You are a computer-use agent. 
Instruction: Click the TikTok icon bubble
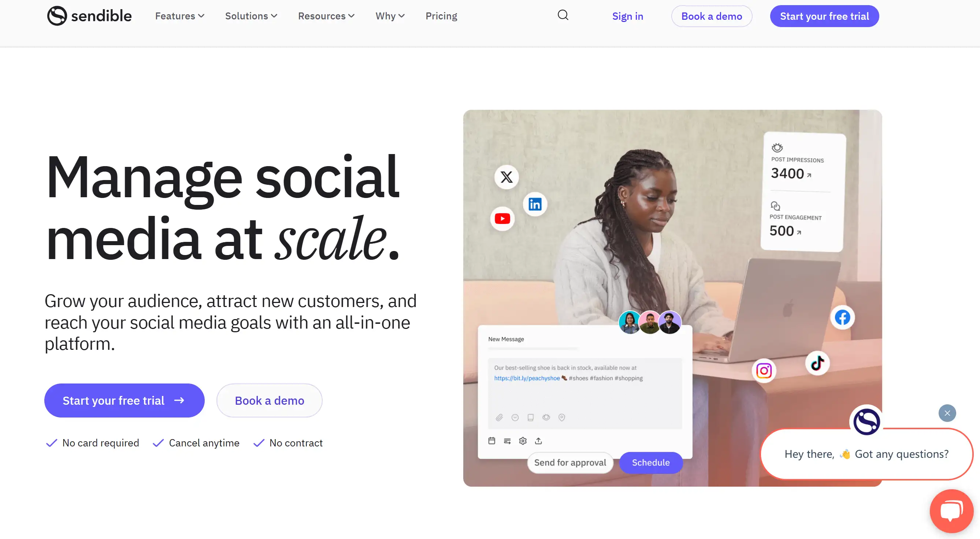click(x=817, y=363)
